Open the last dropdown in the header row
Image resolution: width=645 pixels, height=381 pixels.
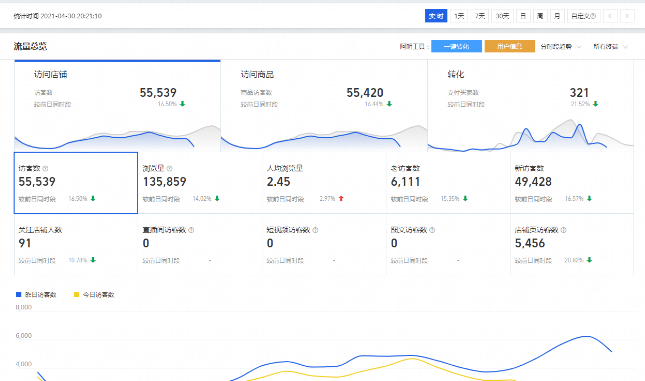[610, 46]
